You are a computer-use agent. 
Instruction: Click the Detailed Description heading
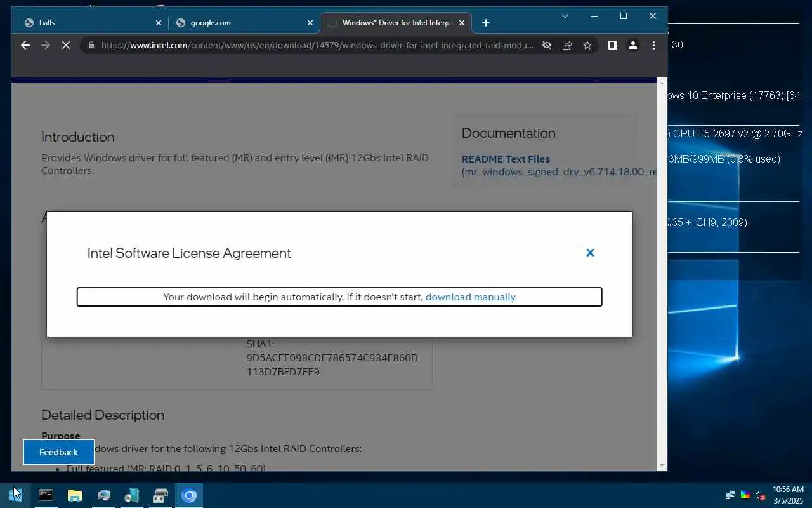[x=103, y=415]
